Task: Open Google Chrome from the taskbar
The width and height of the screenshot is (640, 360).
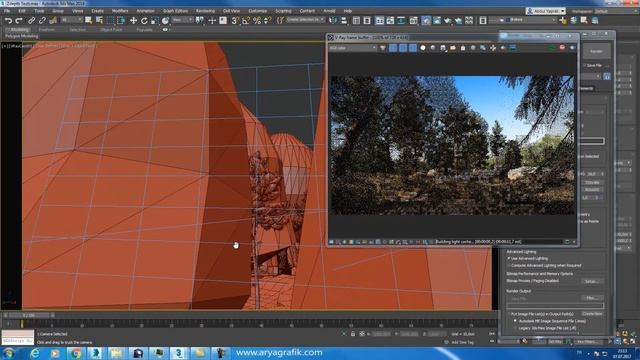Action: pyautogui.click(x=76, y=353)
